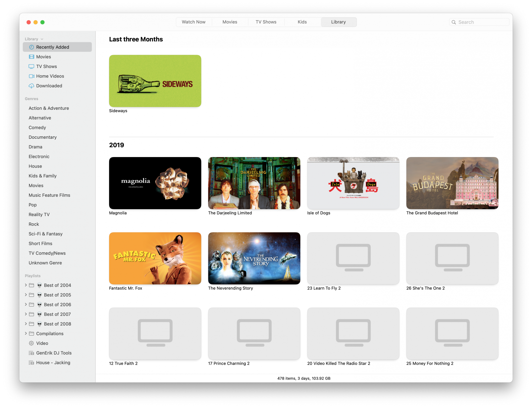Screen dimensions: 532x408
Task: Select the Sci-Fi & Fantasy genre
Action: click(x=45, y=234)
